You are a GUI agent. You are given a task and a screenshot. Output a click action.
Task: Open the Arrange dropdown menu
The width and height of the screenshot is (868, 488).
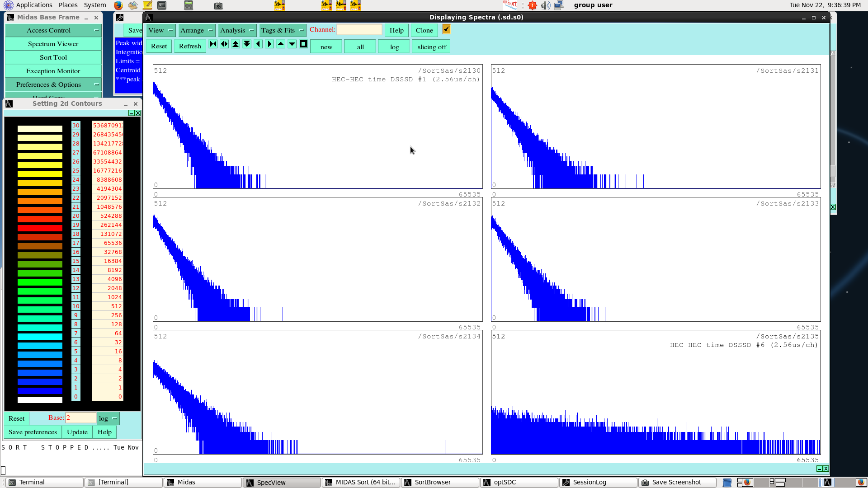coord(197,30)
